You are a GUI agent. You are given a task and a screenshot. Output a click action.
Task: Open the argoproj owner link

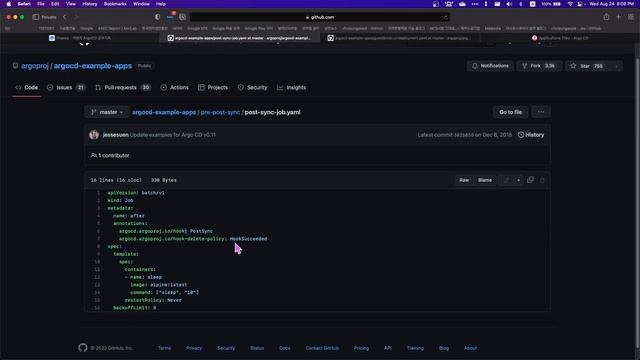[35, 66]
